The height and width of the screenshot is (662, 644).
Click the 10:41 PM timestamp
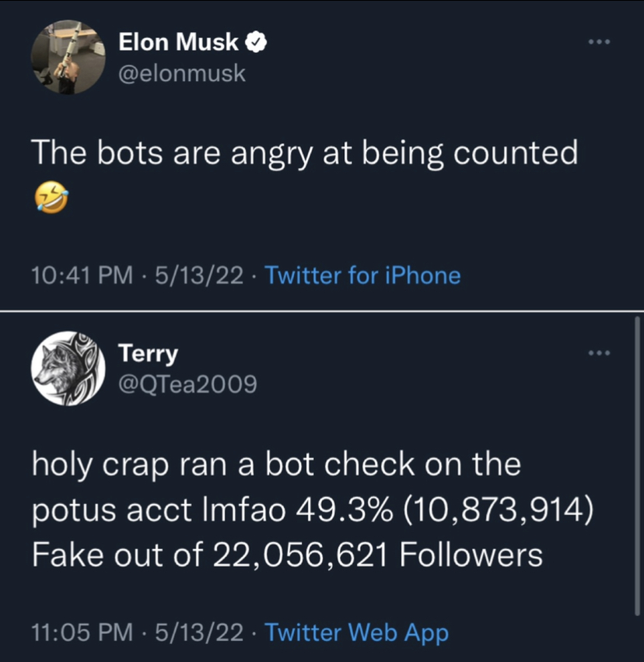pyautogui.click(x=82, y=275)
